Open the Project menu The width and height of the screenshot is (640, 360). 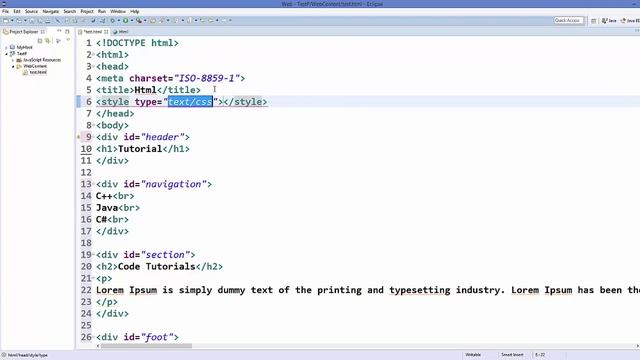click(87, 11)
